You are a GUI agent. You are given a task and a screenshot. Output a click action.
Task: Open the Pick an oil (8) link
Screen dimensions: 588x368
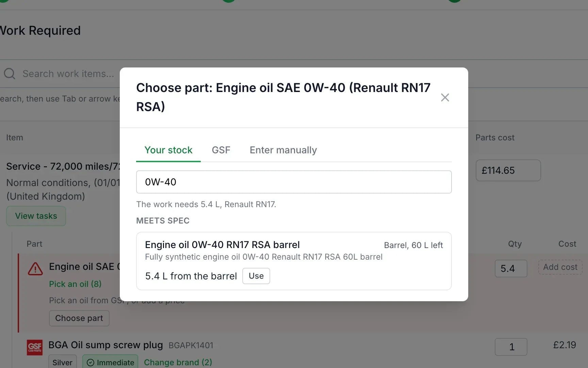75,284
